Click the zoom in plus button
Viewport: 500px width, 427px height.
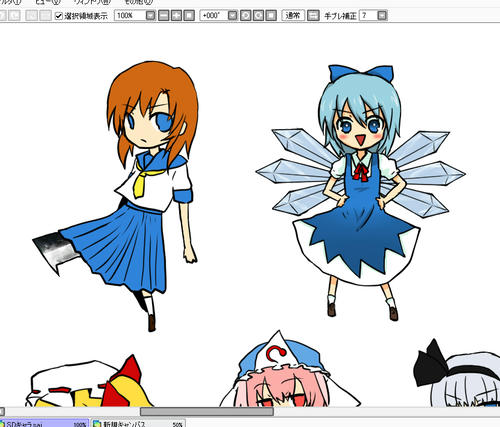176,15
